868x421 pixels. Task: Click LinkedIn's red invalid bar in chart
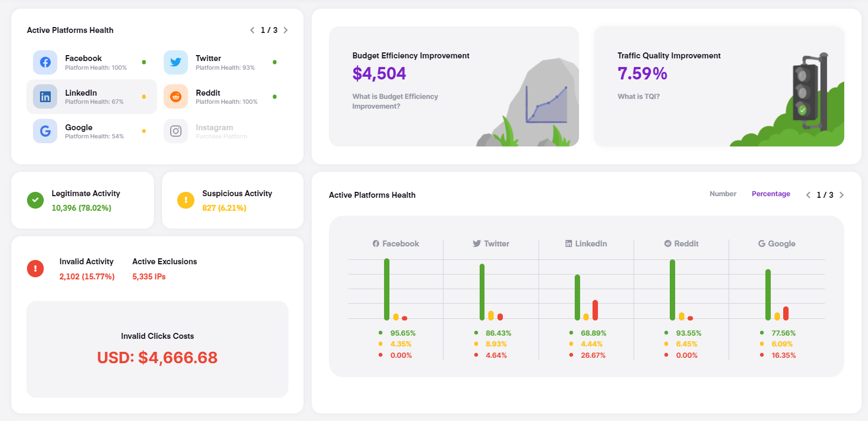(x=595, y=310)
